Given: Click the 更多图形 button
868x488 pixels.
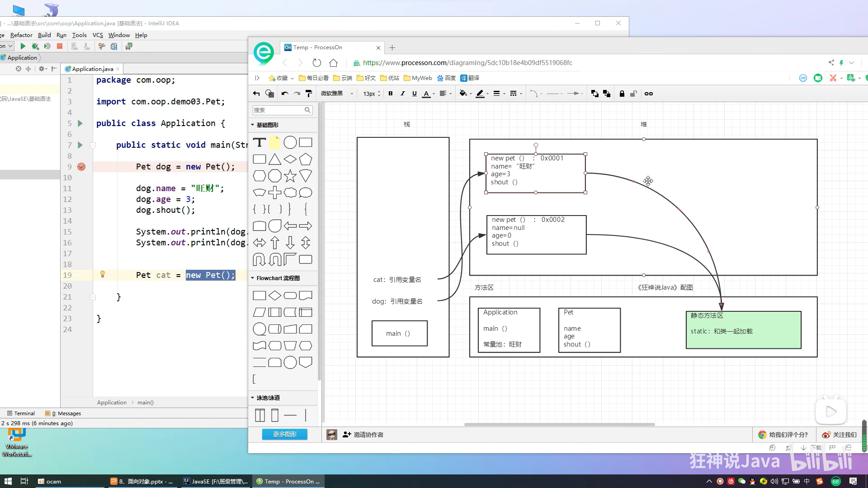Looking at the screenshot, I should [x=284, y=434].
